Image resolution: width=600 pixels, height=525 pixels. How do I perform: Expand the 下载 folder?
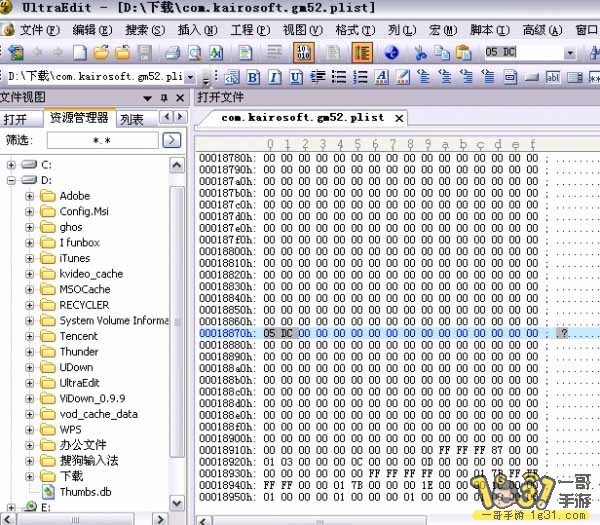click(29, 476)
